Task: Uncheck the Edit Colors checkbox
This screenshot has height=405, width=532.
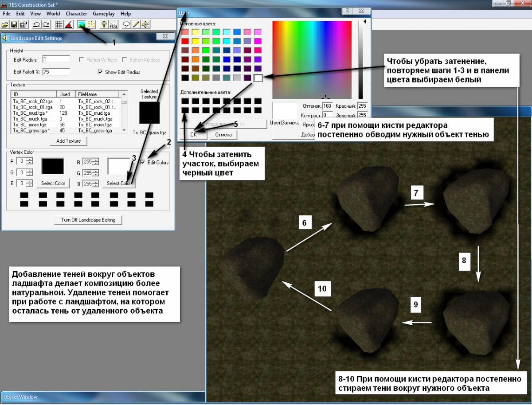Action: [x=142, y=163]
